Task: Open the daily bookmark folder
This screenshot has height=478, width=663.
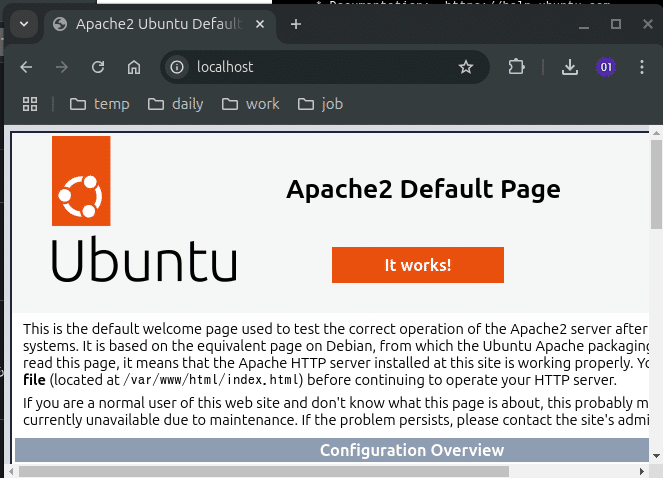Action: click(175, 104)
